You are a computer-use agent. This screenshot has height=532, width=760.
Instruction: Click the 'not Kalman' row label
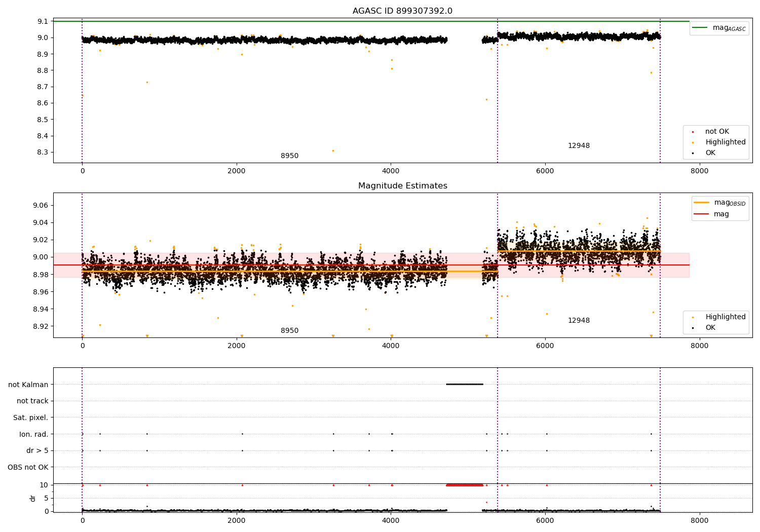coord(28,385)
